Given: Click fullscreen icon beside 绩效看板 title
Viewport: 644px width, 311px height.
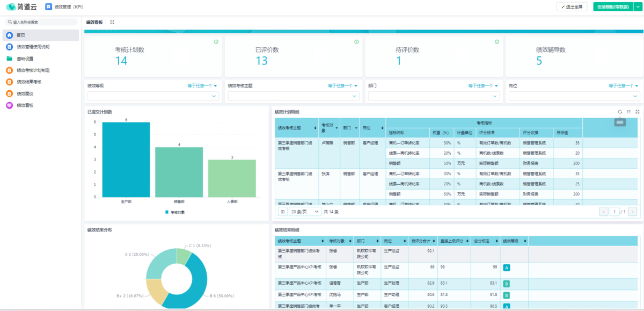Looking at the screenshot, I should coord(112,22).
